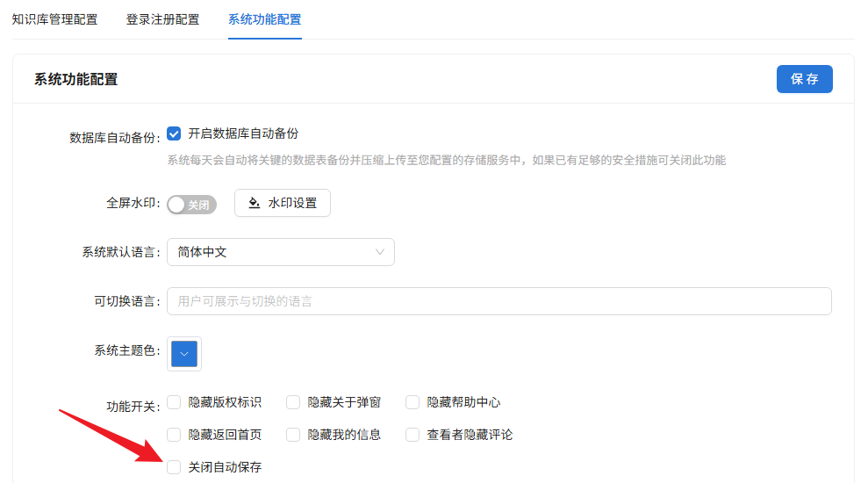Open the 系统默认语言 dropdown
868x483 pixels.
coord(281,252)
